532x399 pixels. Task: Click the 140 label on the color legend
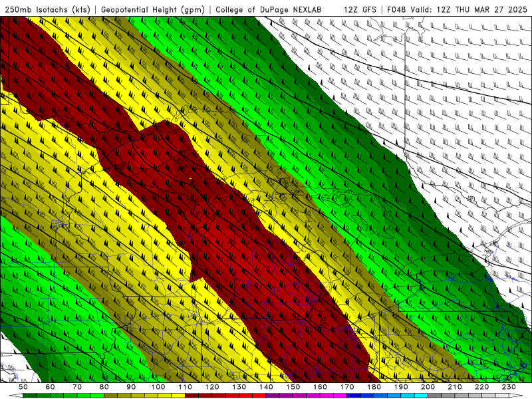pos(266,387)
